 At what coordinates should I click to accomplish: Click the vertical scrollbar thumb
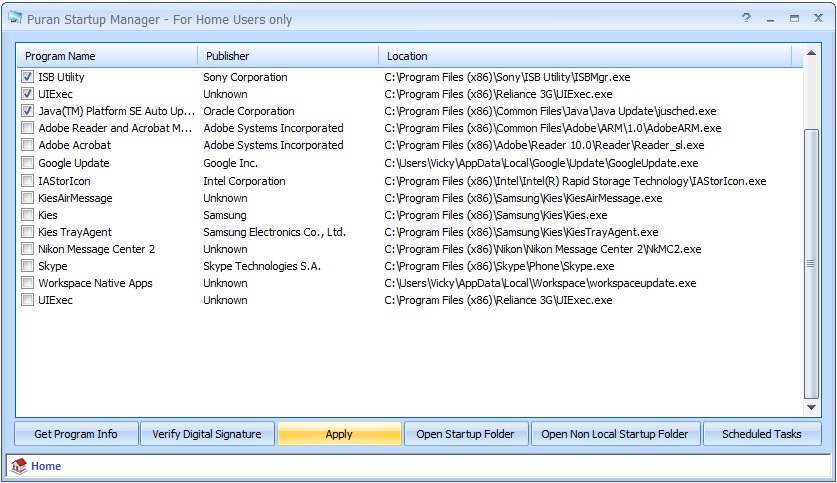click(x=811, y=262)
